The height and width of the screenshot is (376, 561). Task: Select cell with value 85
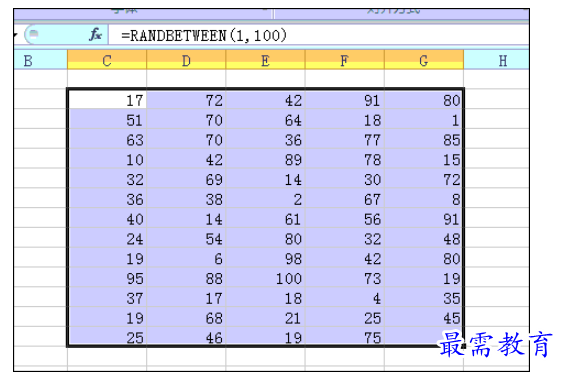(424, 139)
